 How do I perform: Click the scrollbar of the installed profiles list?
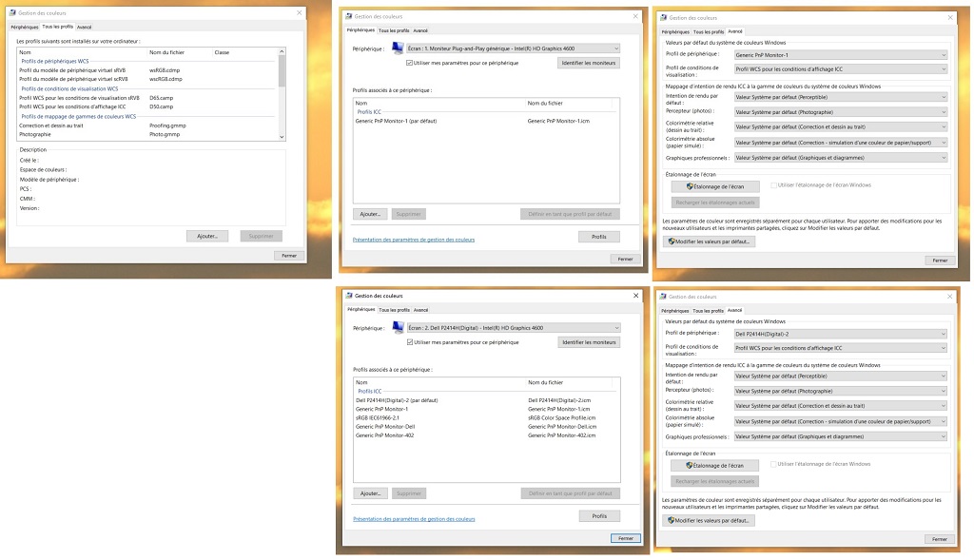pos(282,95)
